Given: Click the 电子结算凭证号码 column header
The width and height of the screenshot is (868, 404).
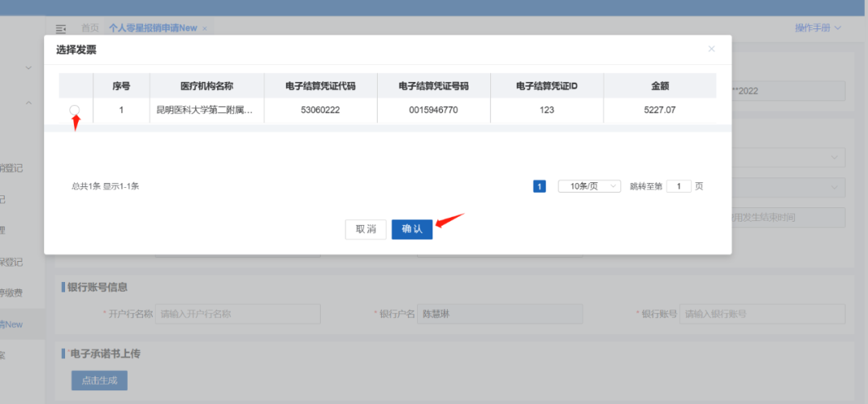Looking at the screenshot, I should point(433,86).
